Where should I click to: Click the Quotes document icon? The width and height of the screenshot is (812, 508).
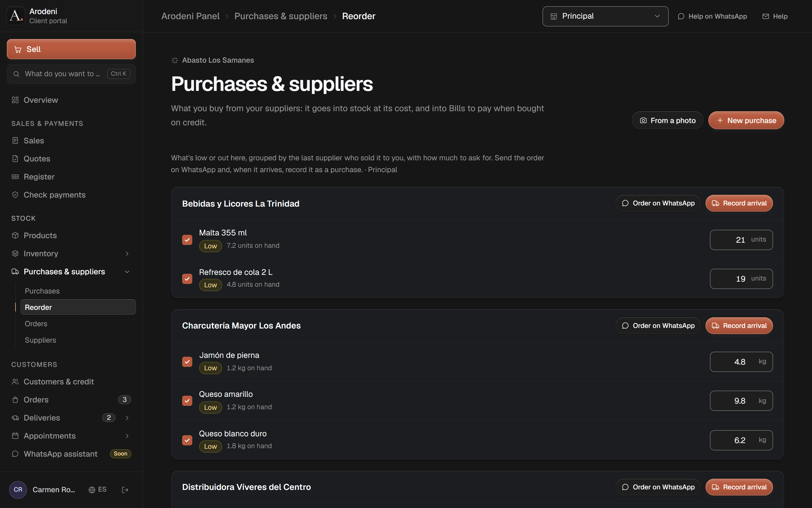[15, 159]
